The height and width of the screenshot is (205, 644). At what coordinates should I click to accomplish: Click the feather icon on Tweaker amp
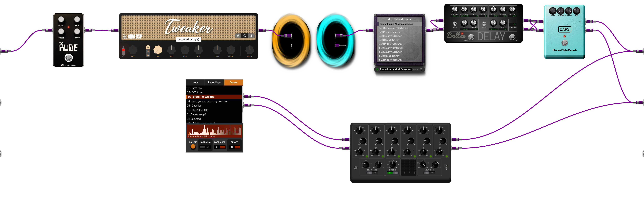point(238,36)
